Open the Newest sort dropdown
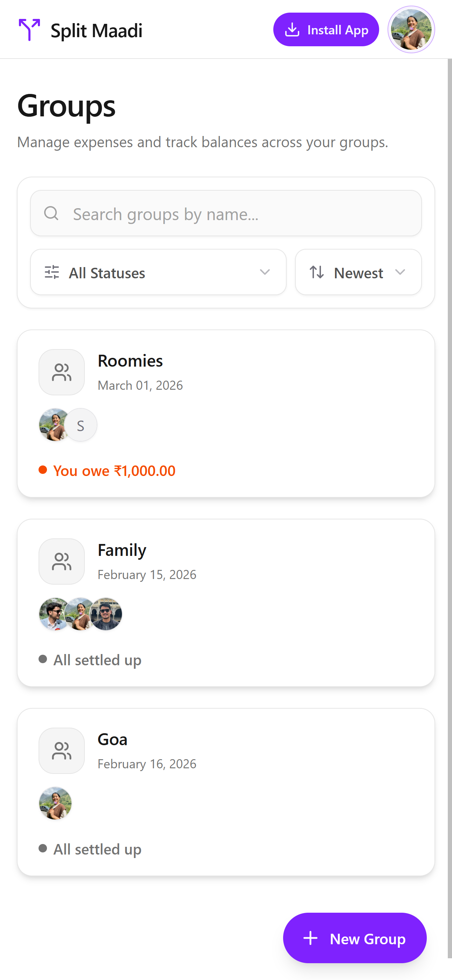452x980 pixels. [358, 272]
